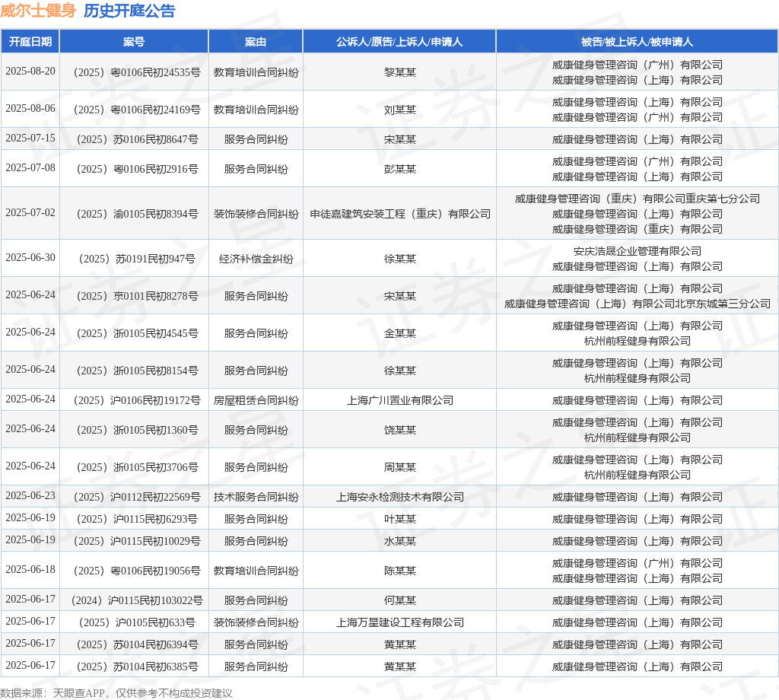Click the 历史开庭公告 heading
This screenshot has height=700, width=779.
(129, 11)
